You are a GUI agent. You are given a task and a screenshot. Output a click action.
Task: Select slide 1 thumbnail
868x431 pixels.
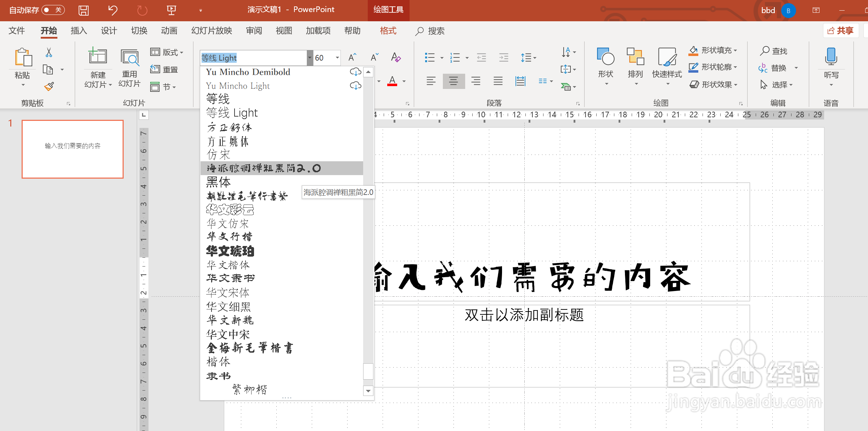(73, 149)
